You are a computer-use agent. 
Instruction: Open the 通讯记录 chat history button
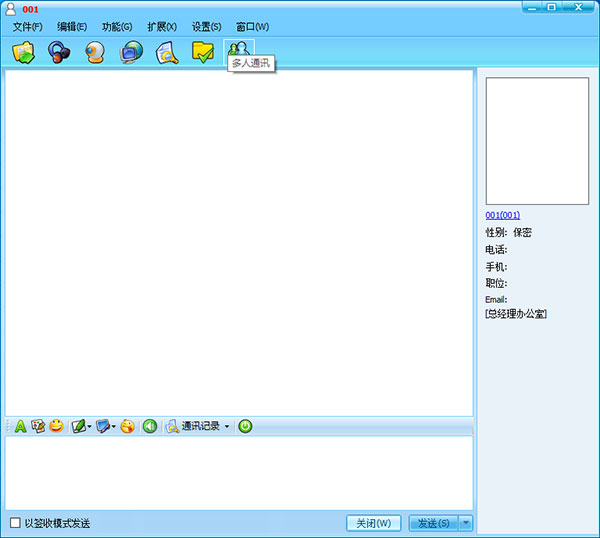193,426
